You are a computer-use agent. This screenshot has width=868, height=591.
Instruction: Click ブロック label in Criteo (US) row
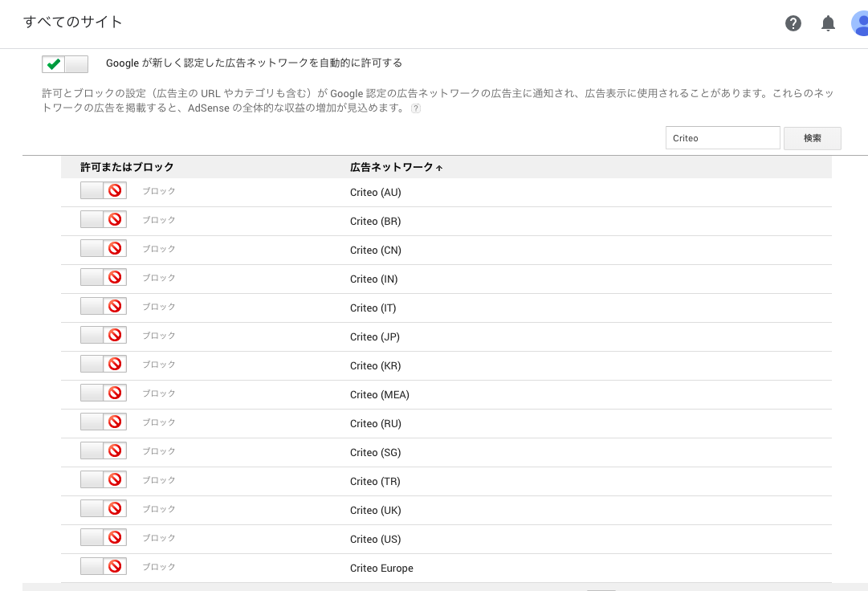[159, 538]
